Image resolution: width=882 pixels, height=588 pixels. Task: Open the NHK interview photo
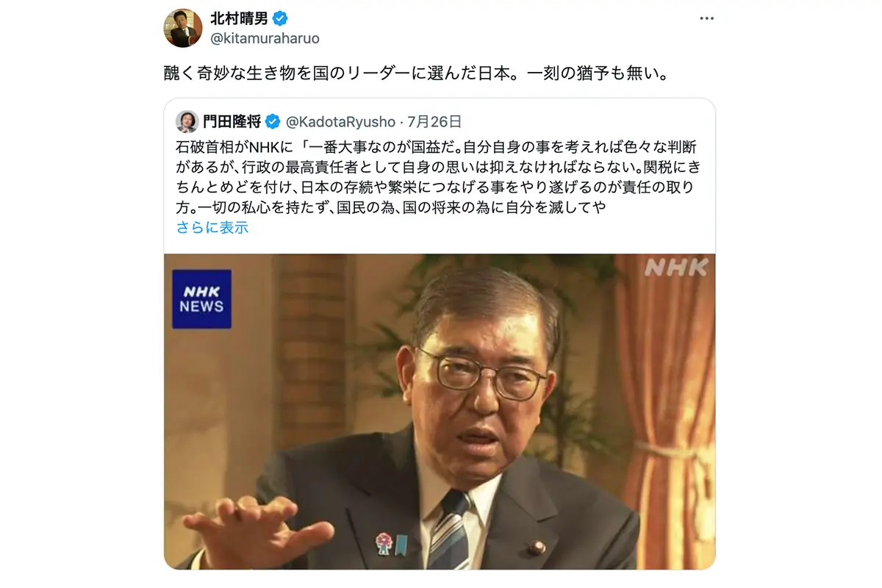(440, 412)
